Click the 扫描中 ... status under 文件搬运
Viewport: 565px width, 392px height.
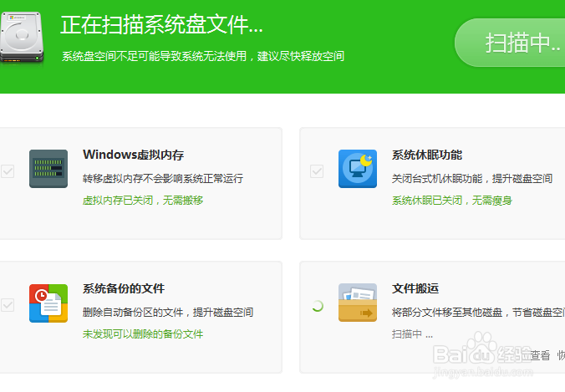412,334
